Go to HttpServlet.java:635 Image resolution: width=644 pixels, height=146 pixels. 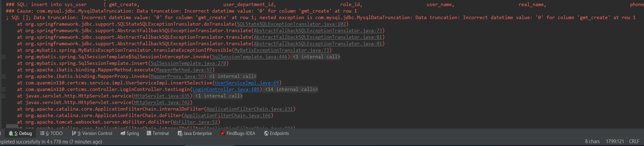(162, 96)
